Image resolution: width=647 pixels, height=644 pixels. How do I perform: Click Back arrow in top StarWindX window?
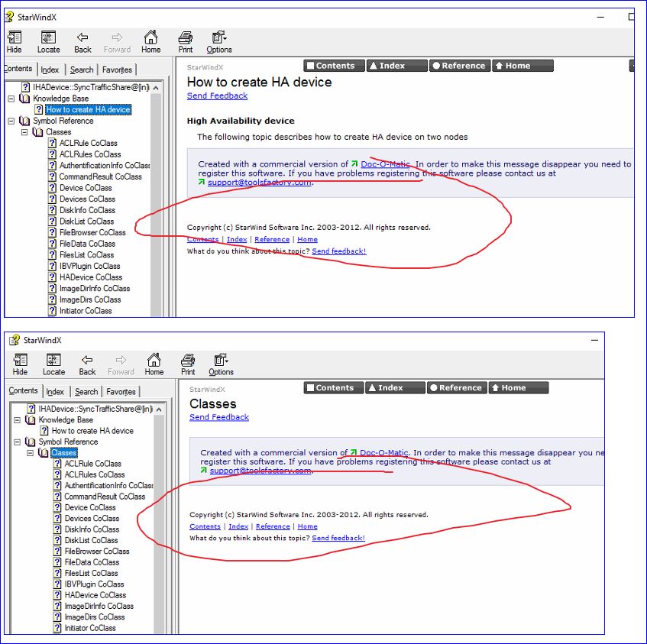82,37
